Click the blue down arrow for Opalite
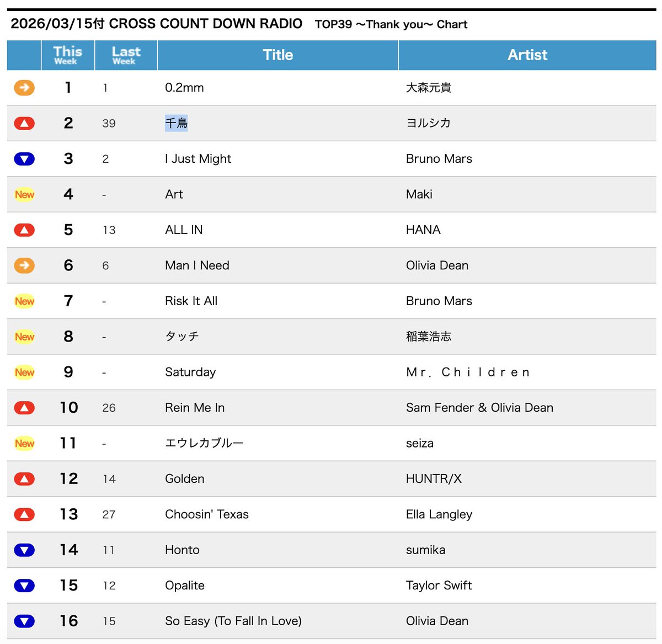 [24, 586]
